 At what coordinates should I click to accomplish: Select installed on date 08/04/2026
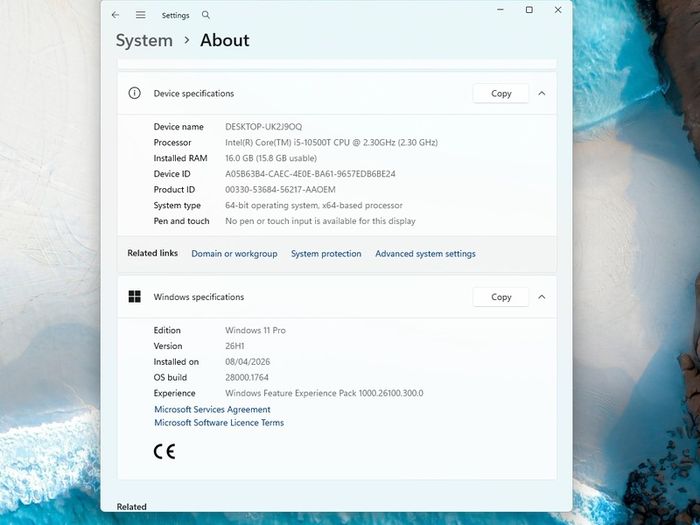[248, 362]
